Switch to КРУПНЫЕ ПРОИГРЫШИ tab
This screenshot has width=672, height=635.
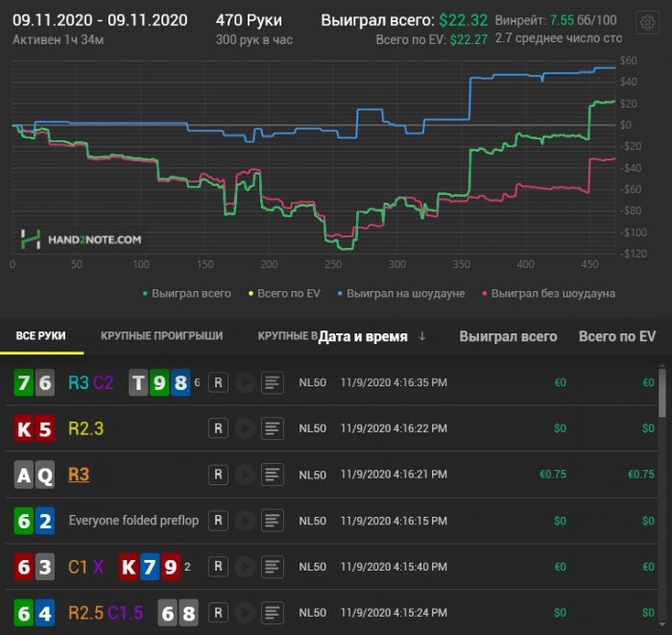(x=161, y=335)
